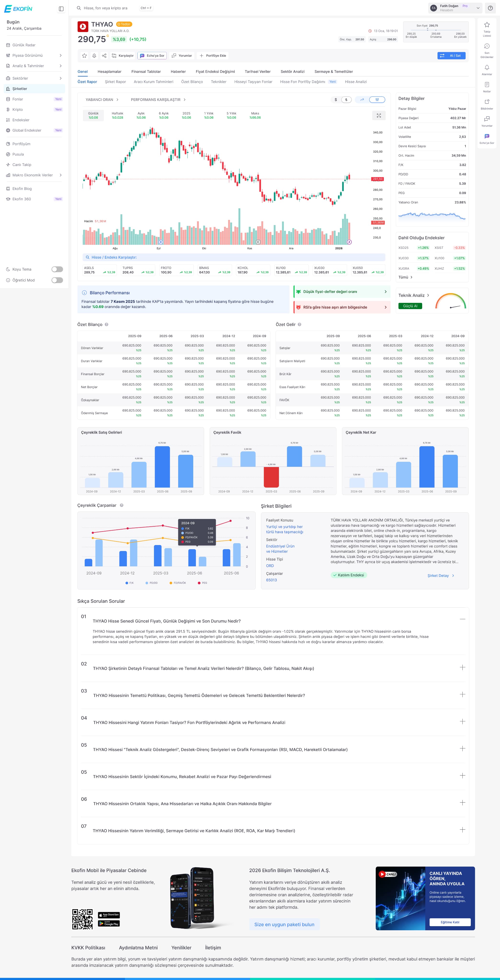The width and height of the screenshot is (500, 980).
Task: Expand FAQ question 02 with plus
Action: 462,667
